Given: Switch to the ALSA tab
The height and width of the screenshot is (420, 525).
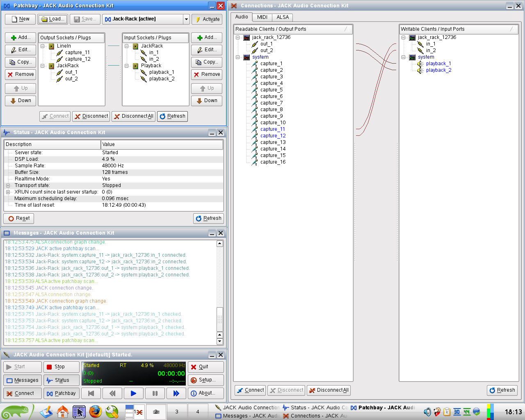Looking at the screenshot, I should pos(283,17).
